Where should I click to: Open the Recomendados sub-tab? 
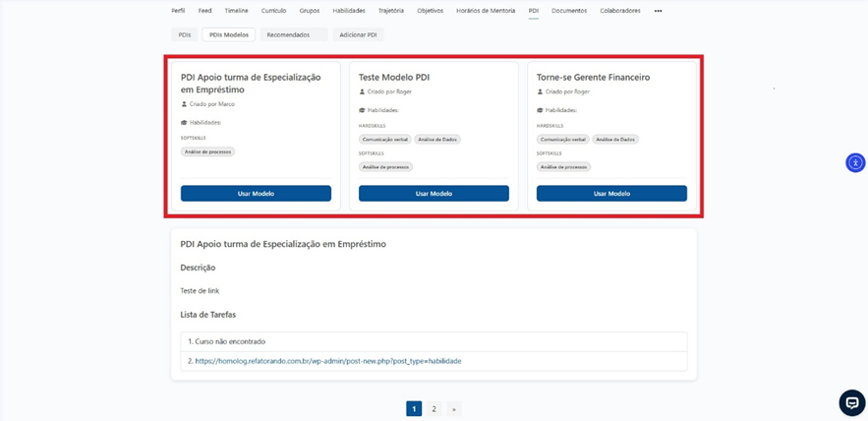click(288, 34)
